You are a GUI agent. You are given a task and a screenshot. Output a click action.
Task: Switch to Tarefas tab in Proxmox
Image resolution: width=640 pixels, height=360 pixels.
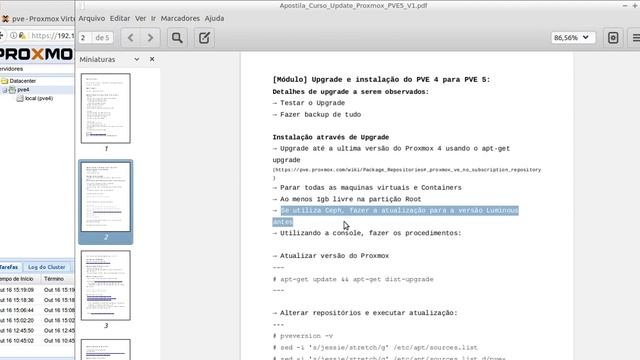pos(9,267)
